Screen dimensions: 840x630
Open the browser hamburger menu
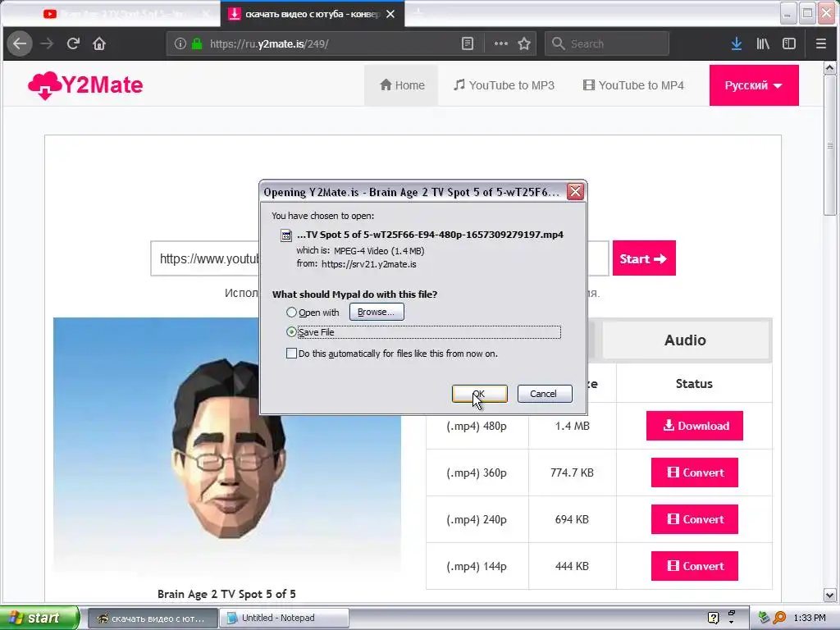click(820, 44)
